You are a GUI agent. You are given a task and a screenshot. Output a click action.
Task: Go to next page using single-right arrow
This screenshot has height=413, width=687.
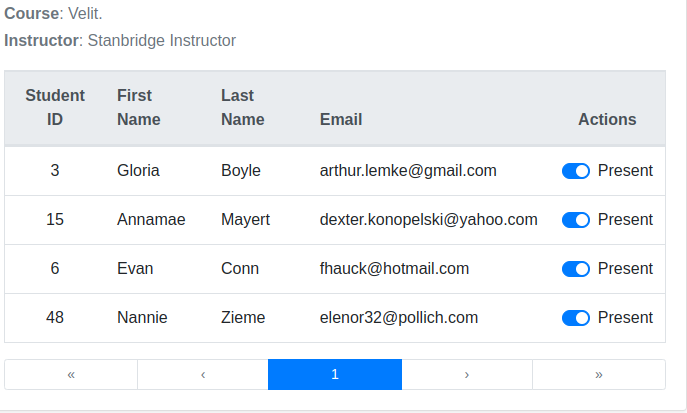(467, 374)
